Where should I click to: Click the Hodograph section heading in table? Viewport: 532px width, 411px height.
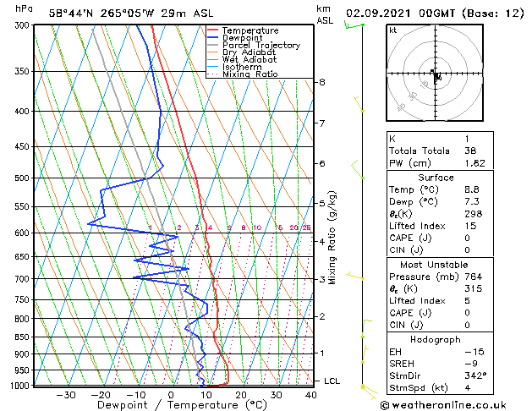436,340
